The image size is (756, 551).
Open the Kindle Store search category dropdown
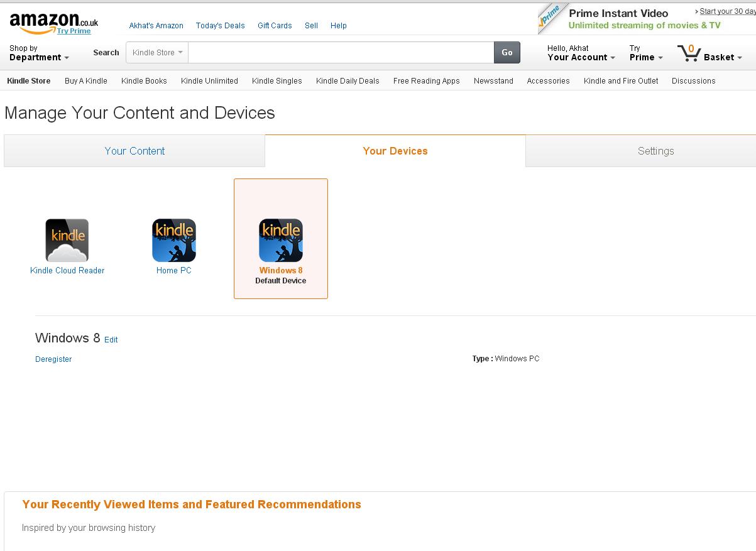click(x=157, y=53)
